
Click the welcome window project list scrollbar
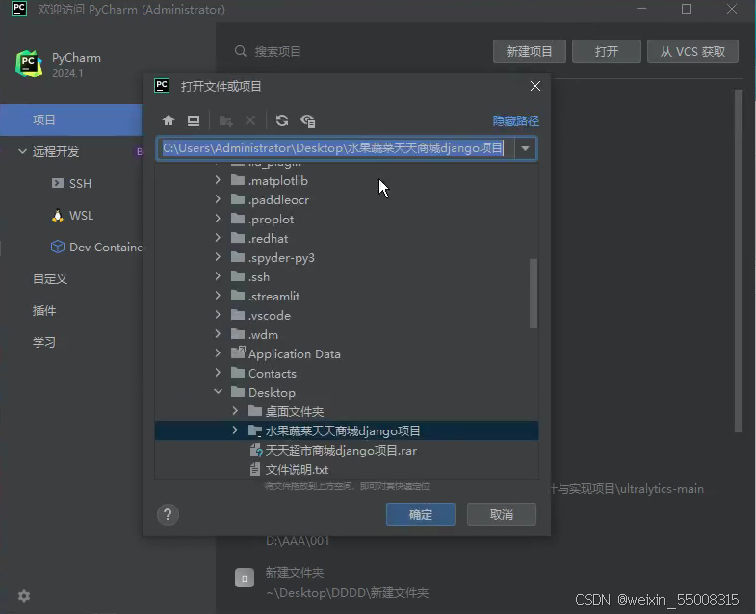738,260
